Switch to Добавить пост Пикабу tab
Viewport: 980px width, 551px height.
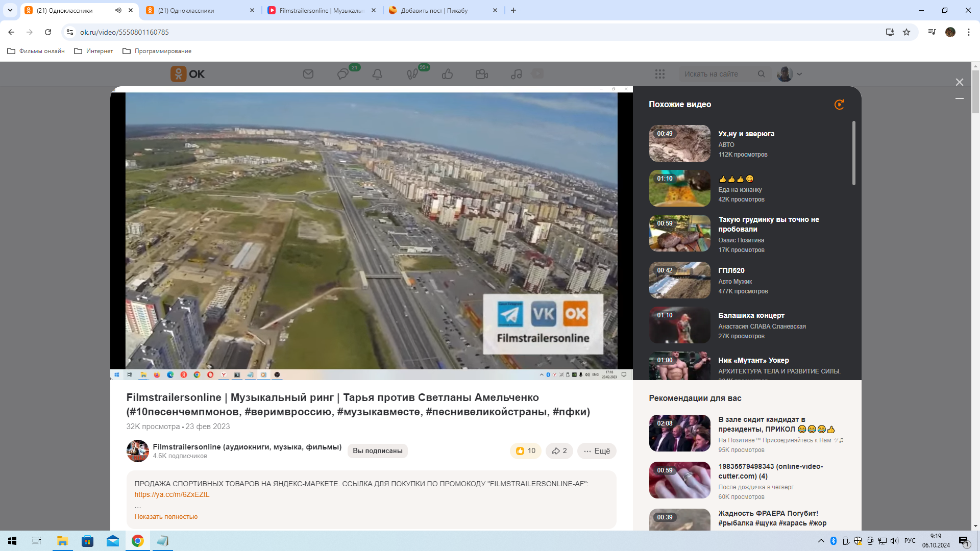pyautogui.click(x=443, y=10)
